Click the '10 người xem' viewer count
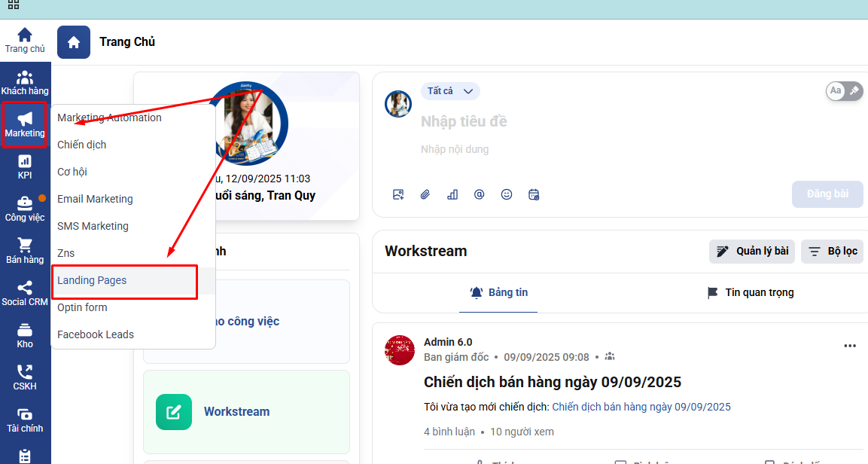868x464 pixels. click(x=522, y=432)
